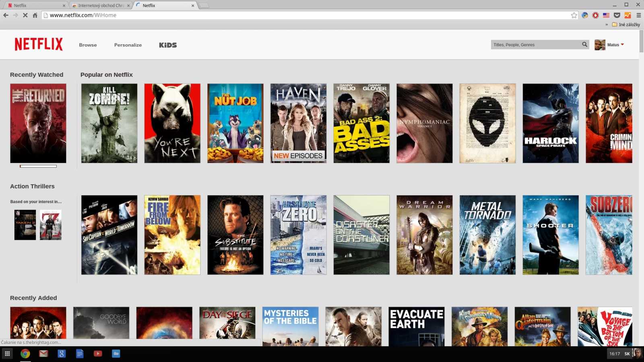Image resolution: width=644 pixels, height=362 pixels.
Task: Open Disaster on the Coastliner poster
Action: click(361, 235)
